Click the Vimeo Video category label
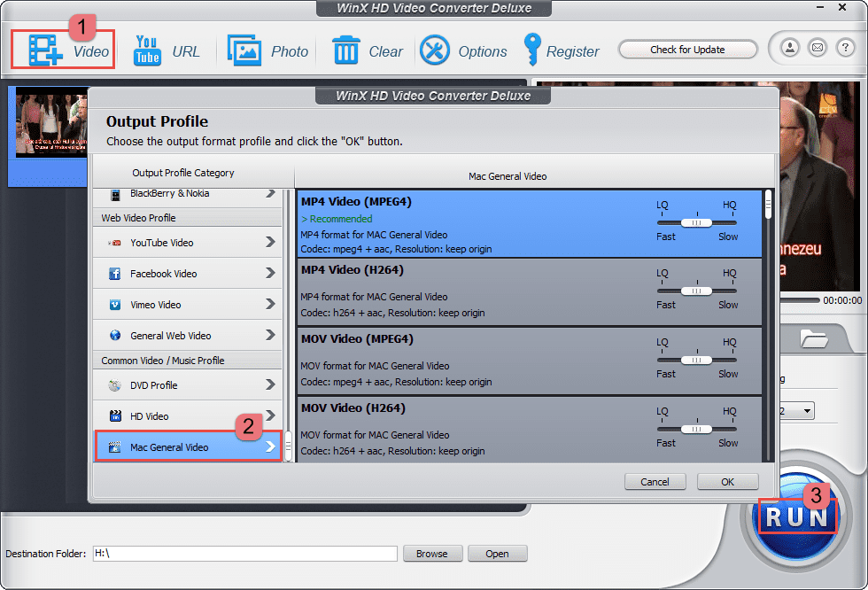This screenshot has width=868, height=590. [156, 305]
